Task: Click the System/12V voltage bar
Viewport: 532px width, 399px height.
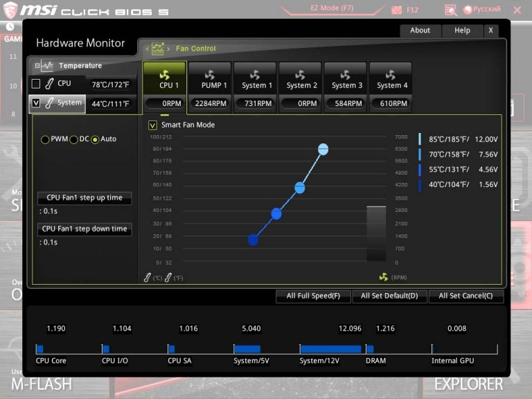Action: pos(331,349)
